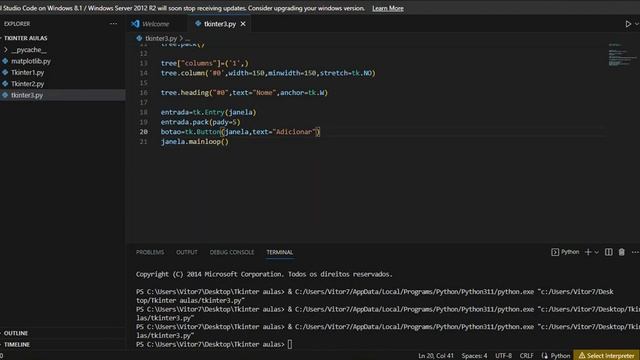Add a new terminal with plus icon
The height and width of the screenshot is (360, 640).
point(588,252)
